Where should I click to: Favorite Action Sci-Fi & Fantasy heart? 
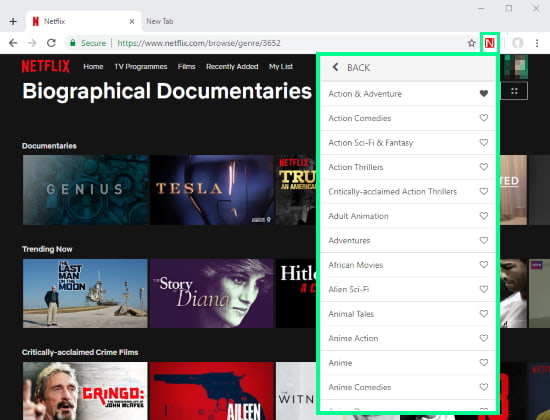click(484, 142)
